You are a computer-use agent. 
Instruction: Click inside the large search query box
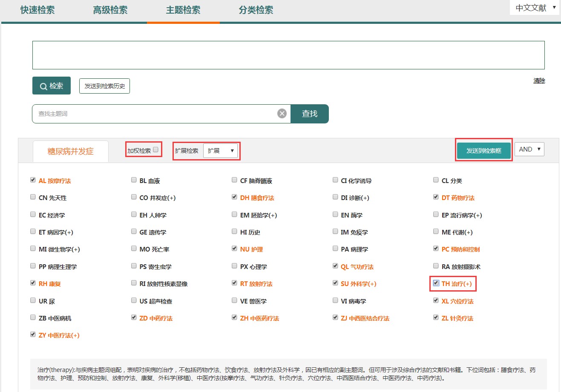(x=288, y=55)
